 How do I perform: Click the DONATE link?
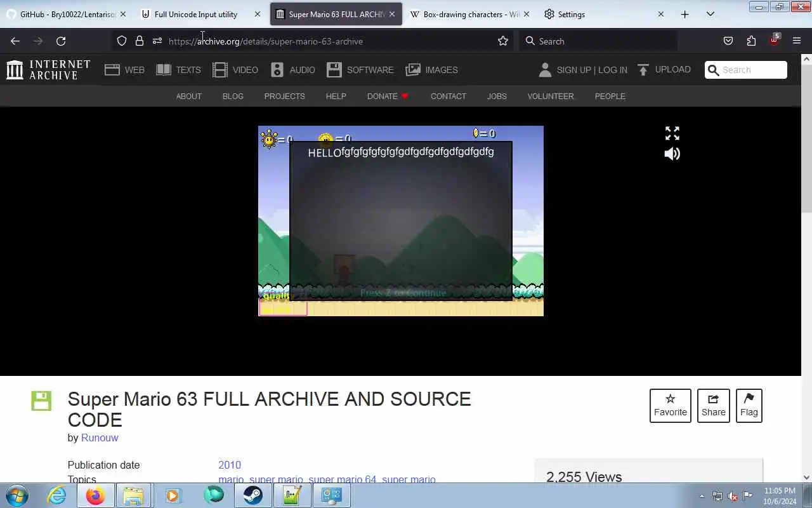coord(388,96)
